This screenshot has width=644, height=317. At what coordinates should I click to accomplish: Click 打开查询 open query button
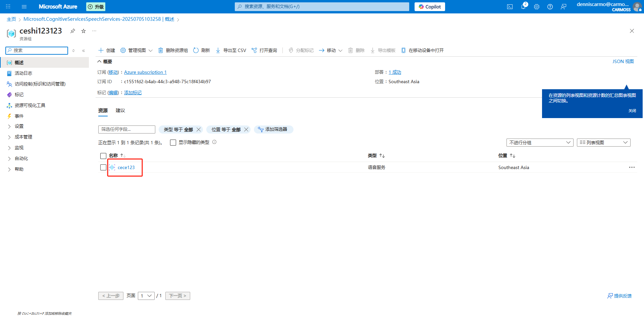pos(264,50)
